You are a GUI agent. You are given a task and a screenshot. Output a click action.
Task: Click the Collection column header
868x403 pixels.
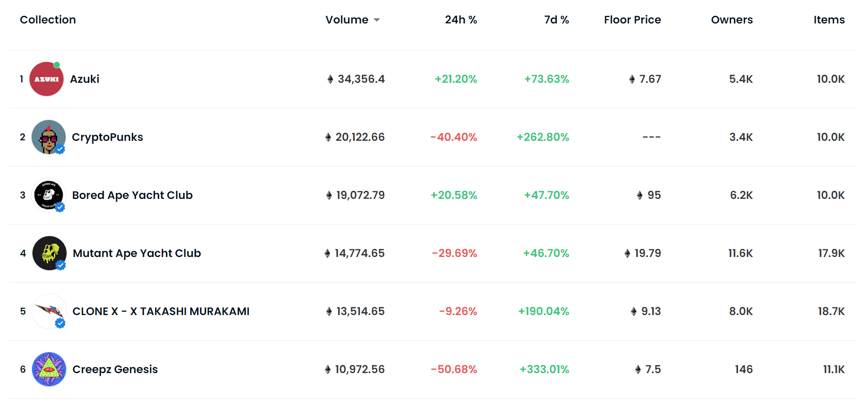point(48,20)
